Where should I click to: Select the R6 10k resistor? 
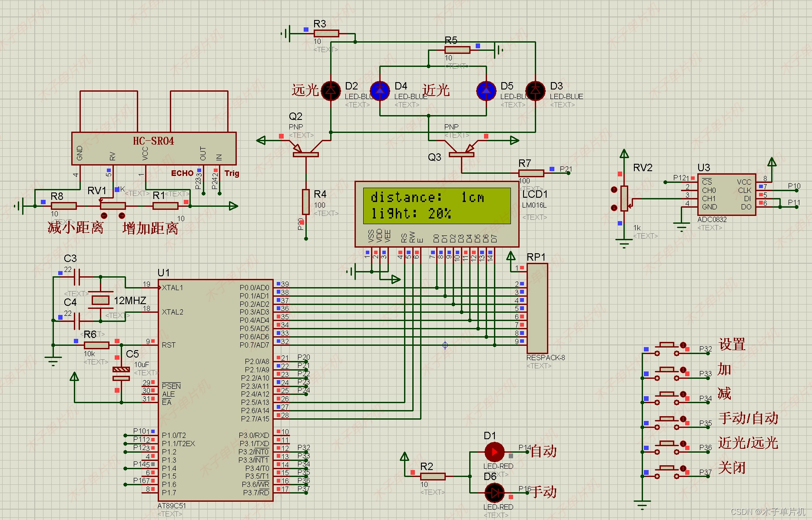96,345
